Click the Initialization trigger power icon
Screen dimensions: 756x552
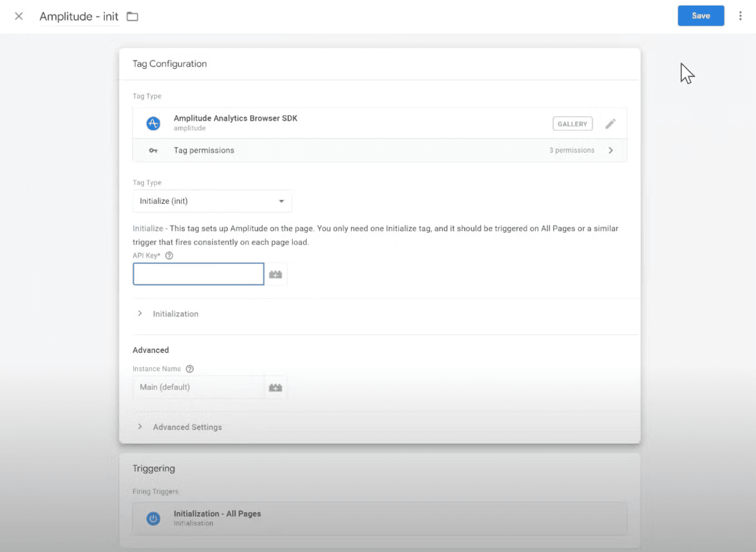153,518
